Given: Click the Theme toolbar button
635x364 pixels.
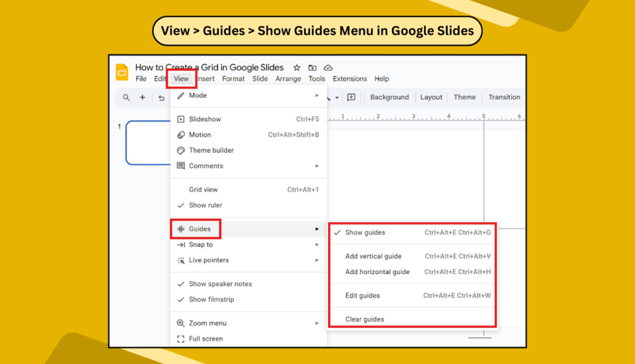Looking at the screenshot, I should tap(464, 97).
